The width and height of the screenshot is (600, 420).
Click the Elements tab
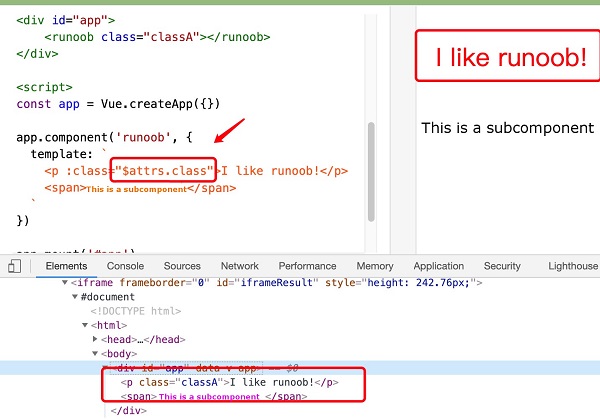pos(67,266)
